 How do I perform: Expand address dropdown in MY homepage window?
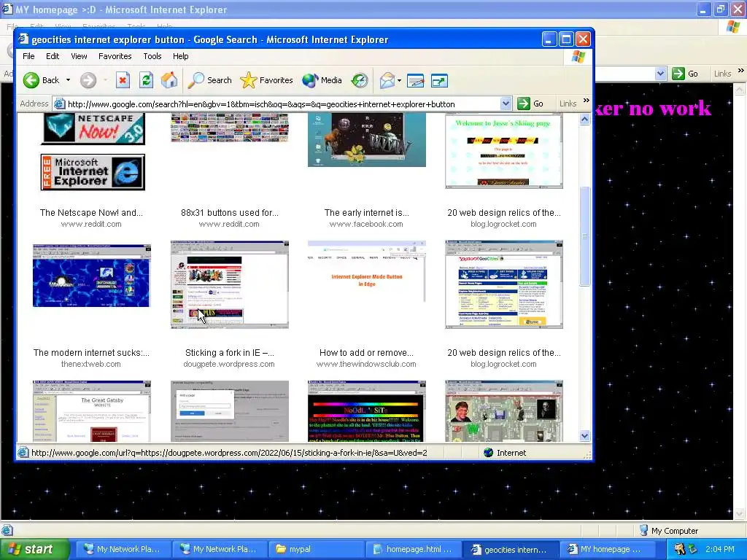click(x=660, y=74)
